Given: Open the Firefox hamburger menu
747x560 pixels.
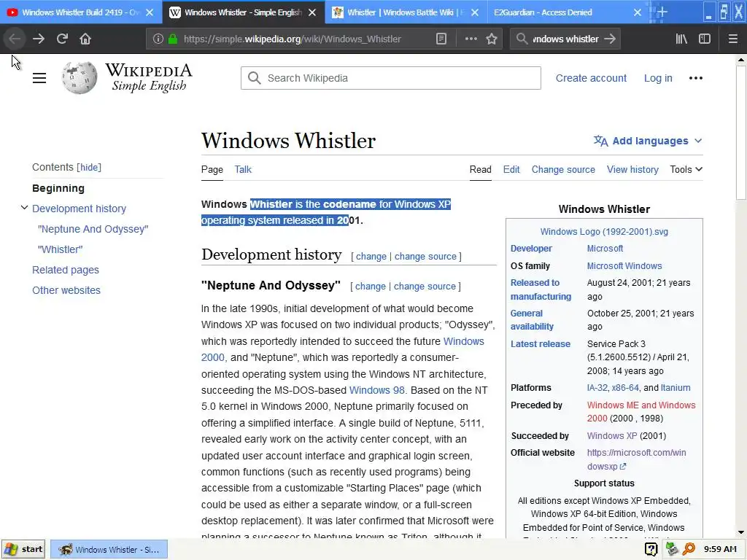Looking at the screenshot, I should (733, 39).
